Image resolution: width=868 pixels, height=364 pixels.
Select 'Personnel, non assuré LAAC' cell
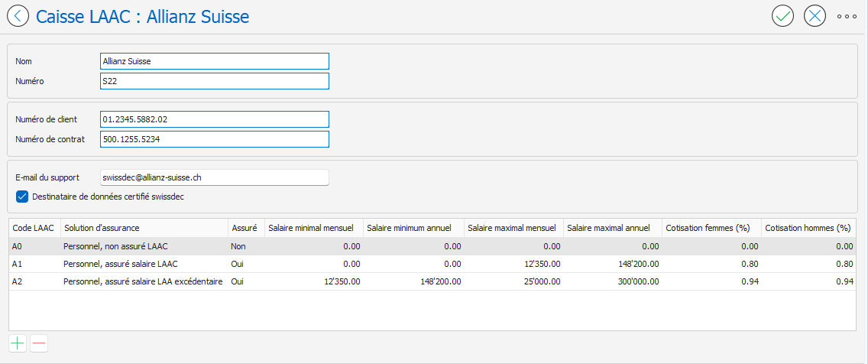(144, 246)
